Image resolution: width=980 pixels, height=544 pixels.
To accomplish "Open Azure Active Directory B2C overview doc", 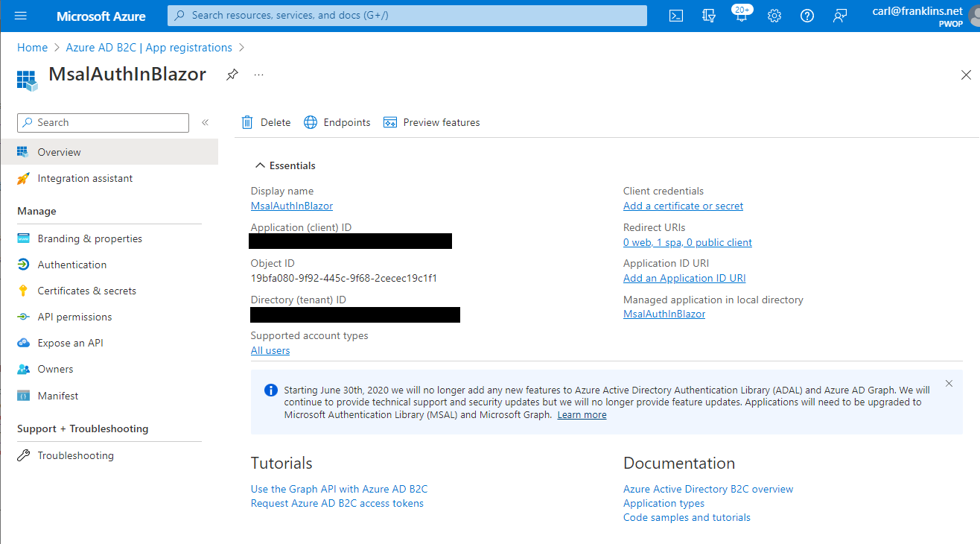I will point(708,490).
